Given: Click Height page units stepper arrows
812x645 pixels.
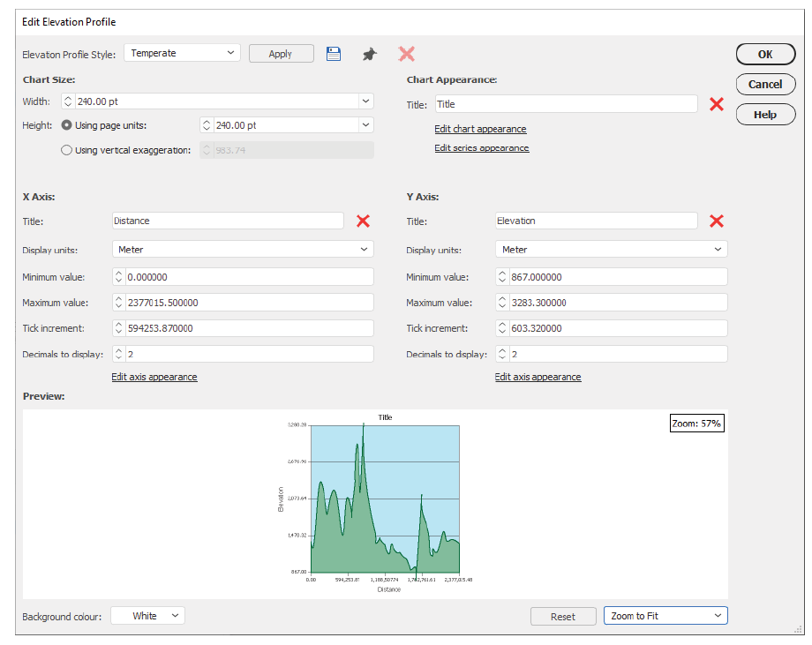Looking at the screenshot, I should [207, 124].
